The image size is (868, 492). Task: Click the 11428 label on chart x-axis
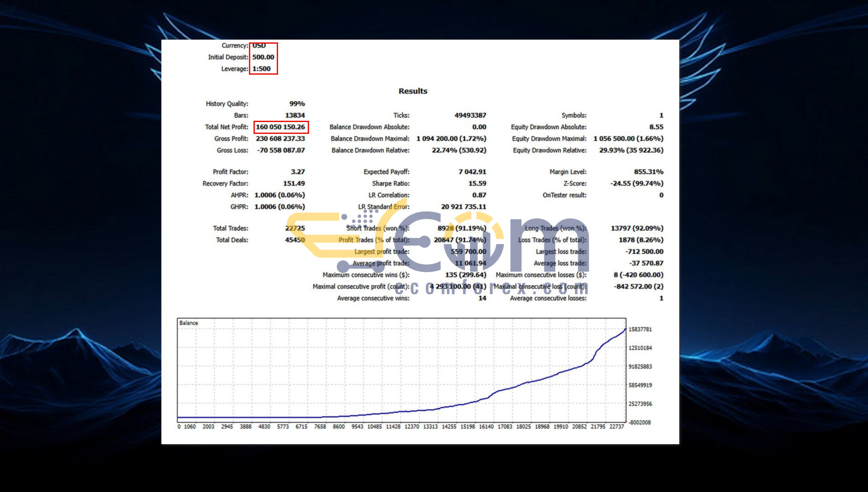(393, 427)
